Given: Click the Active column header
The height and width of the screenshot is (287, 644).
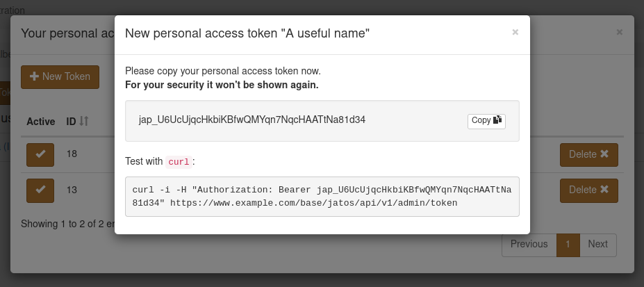Looking at the screenshot, I should 41,122.
